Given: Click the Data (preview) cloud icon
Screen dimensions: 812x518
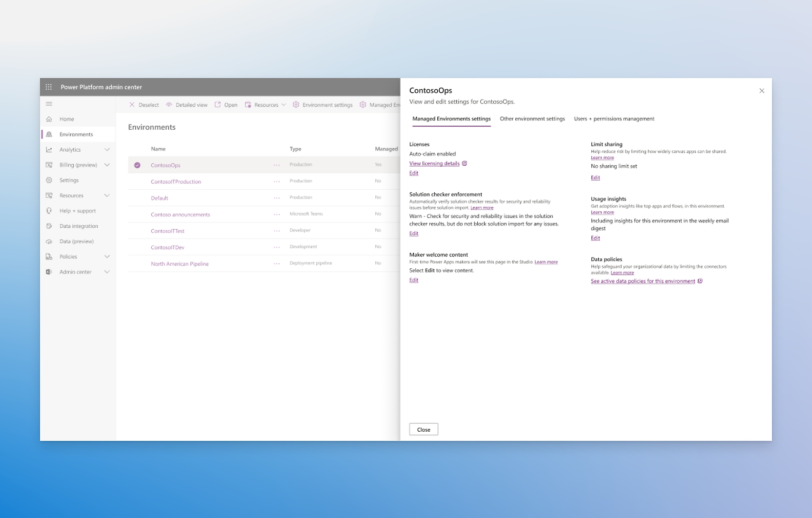Looking at the screenshot, I should 49,241.
